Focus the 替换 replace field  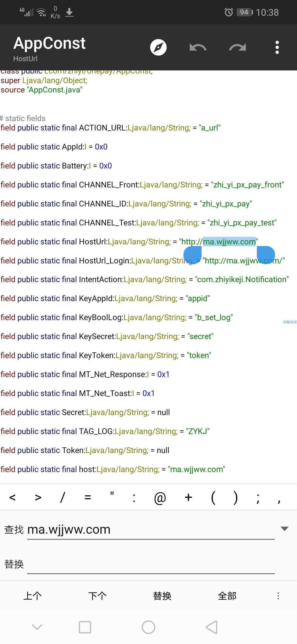click(x=151, y=564)
